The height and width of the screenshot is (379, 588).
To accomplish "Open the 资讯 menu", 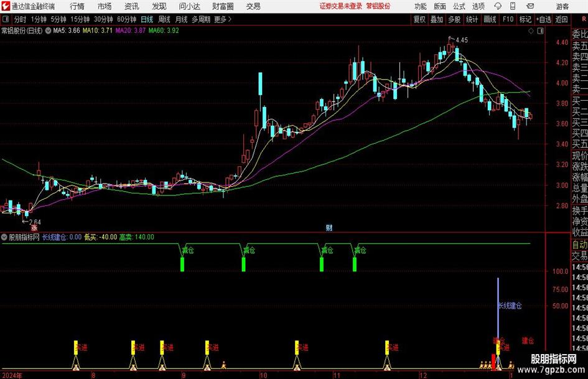I will coord(132,6).
